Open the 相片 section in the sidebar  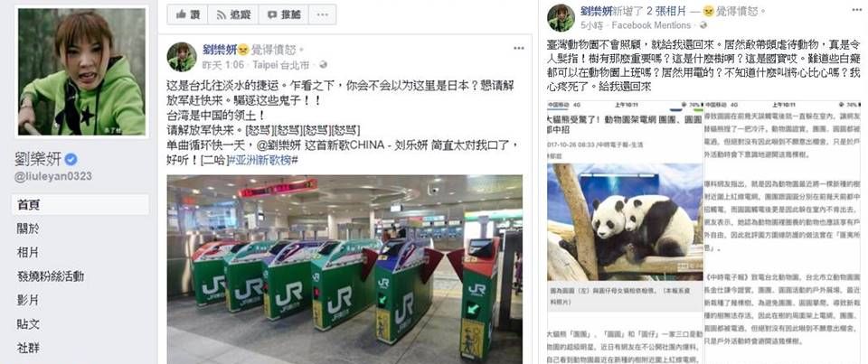(28, 252)
